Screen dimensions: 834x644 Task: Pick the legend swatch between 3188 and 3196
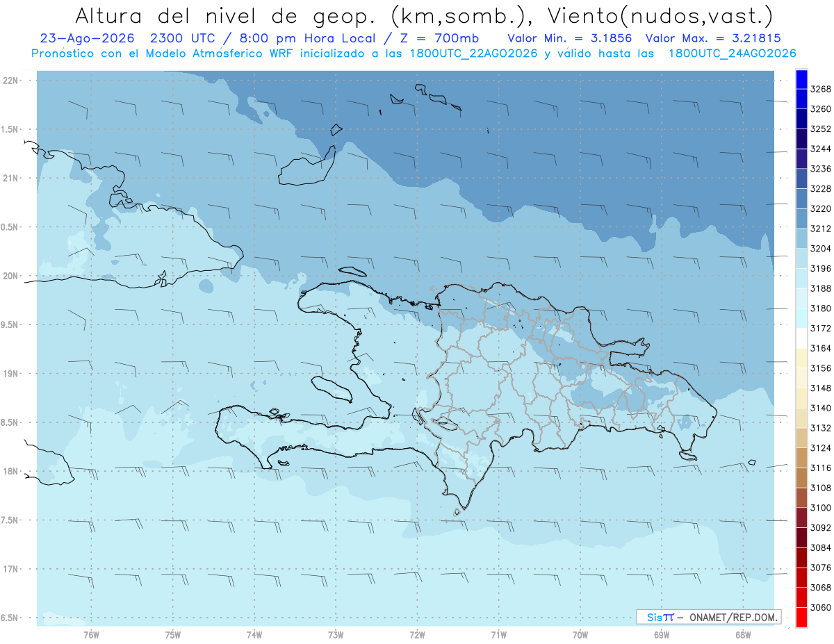[801, 278]
